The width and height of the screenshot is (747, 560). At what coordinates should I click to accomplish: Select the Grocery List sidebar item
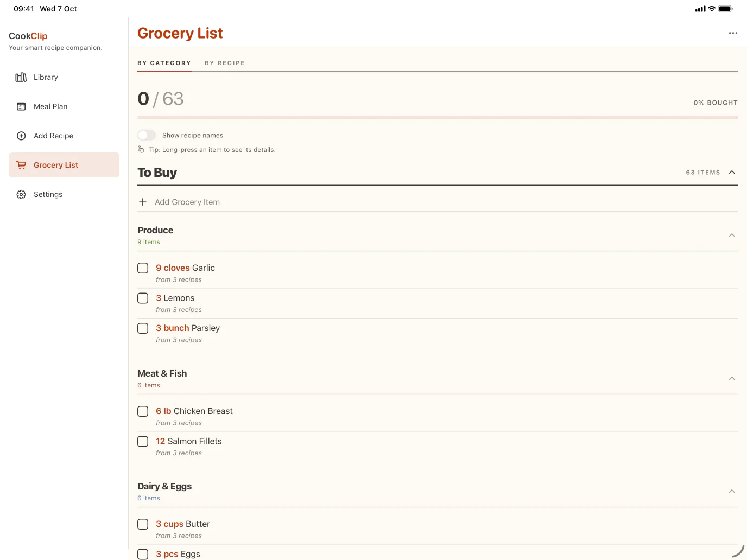click(x=64, y=165)
